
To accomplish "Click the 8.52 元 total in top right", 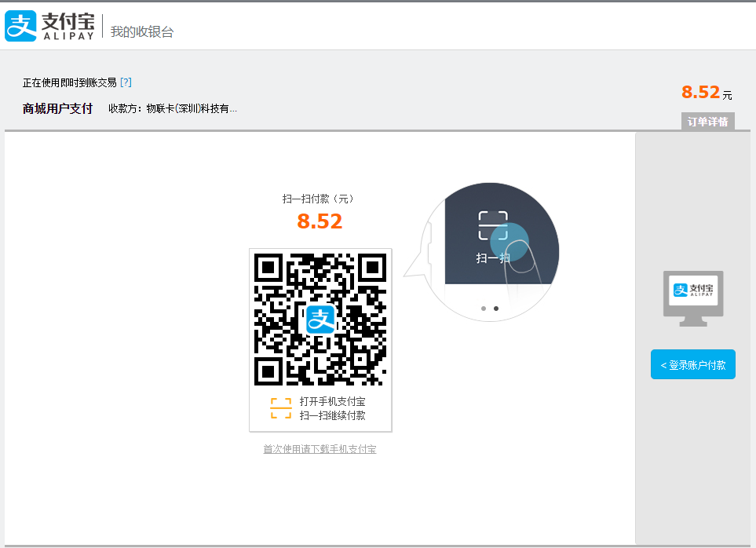I will click(705, 93).
